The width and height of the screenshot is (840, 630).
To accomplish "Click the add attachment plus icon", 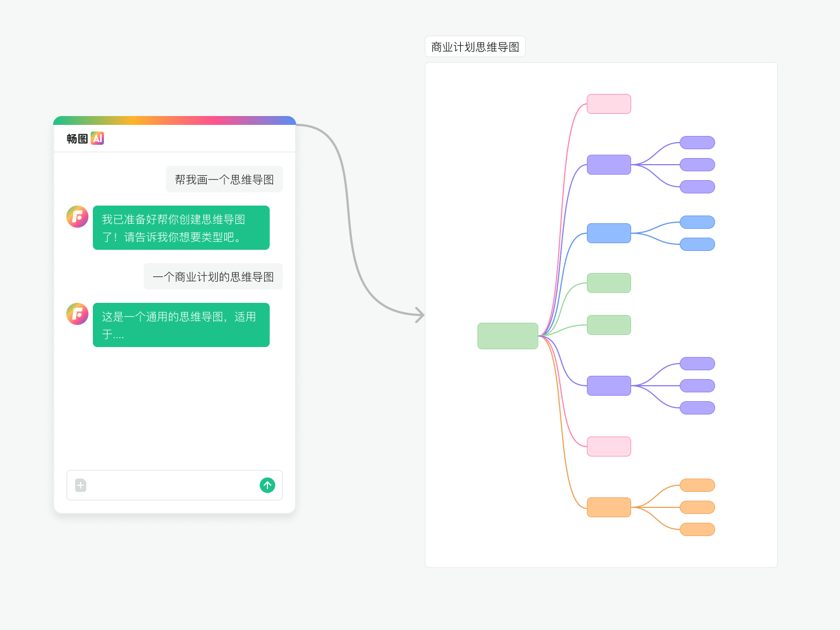I will click(81, 485).
